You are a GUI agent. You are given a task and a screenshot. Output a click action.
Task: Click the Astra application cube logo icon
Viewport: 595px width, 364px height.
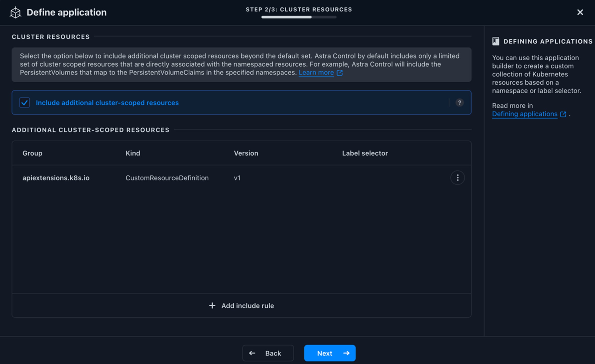[15, 12]
